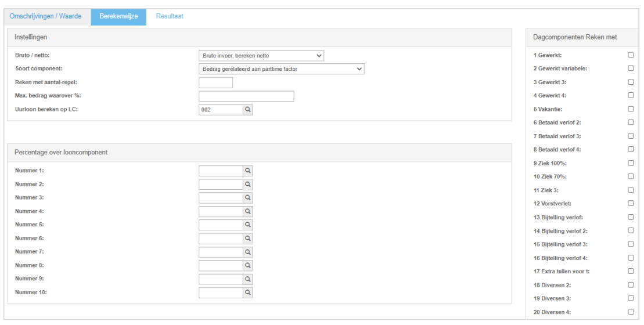Click the Max. bedrag waarover % field

pos(246,96)
